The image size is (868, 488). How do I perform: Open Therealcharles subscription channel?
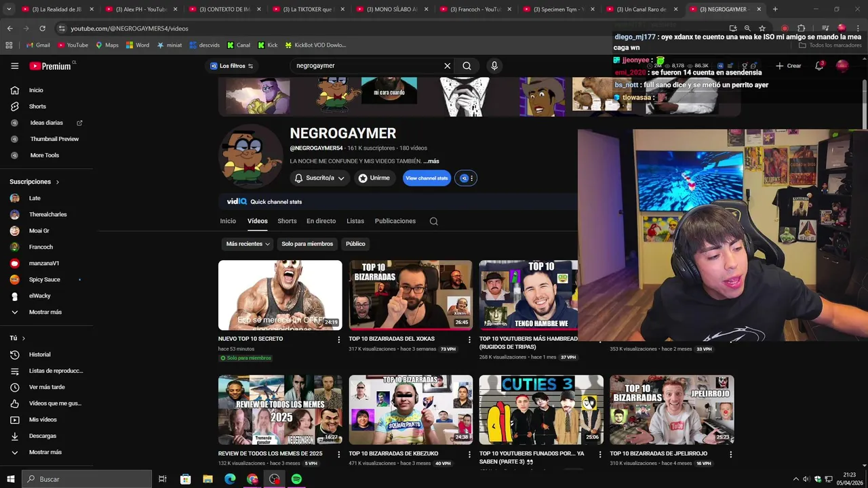[47, 214]
